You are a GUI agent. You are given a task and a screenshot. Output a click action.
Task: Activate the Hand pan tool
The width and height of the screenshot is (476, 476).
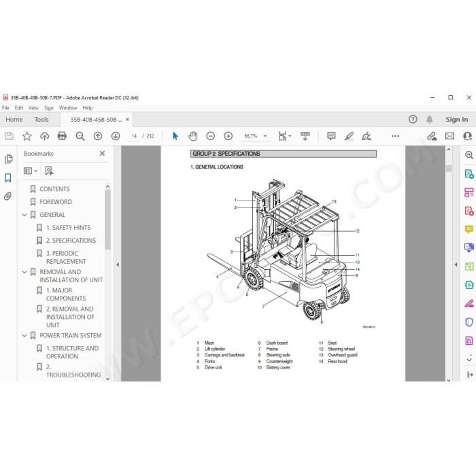click(192, 136)
